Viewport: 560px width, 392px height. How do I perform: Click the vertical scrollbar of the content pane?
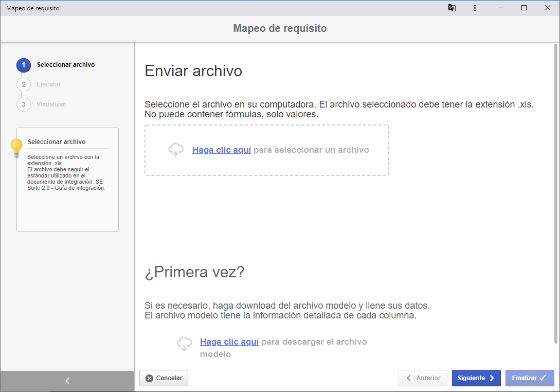556,193
